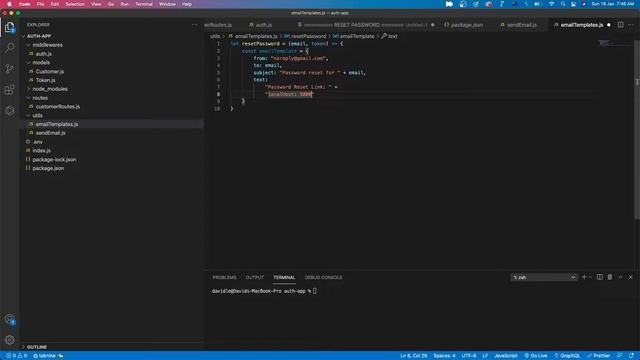Switch to the OUTPUT panel tab
Viewport: 640px width, 360px height.
254,278
